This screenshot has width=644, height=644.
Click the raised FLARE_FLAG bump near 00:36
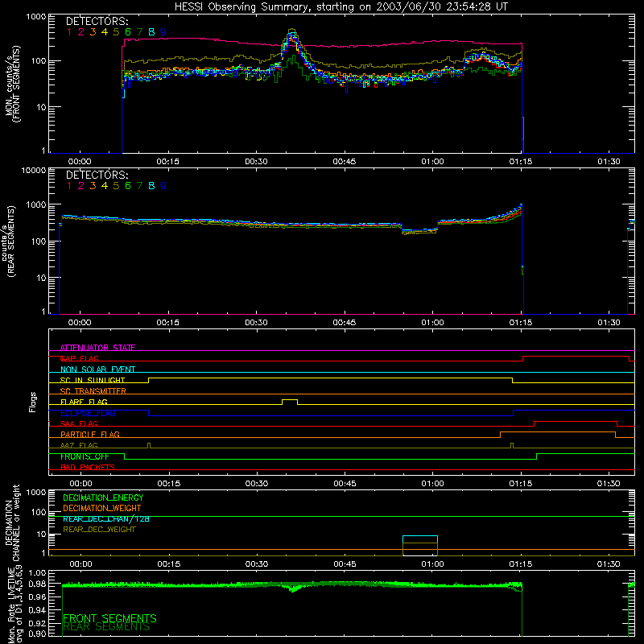[x=290, y=400]
